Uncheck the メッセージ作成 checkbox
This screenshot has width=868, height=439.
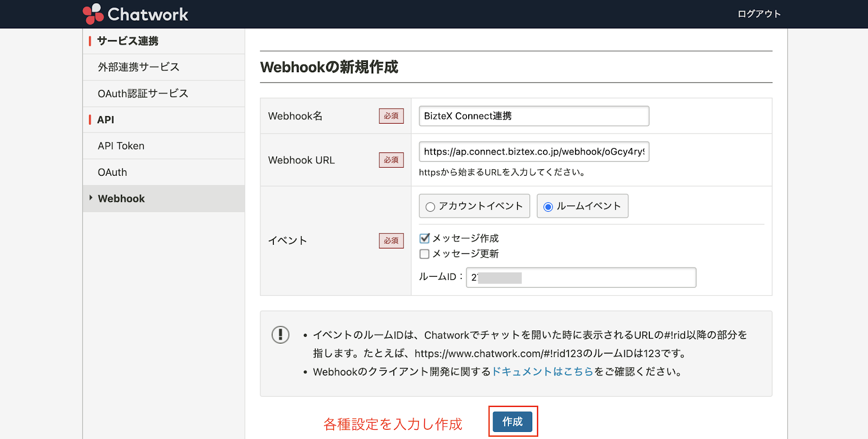coord(425,238)
